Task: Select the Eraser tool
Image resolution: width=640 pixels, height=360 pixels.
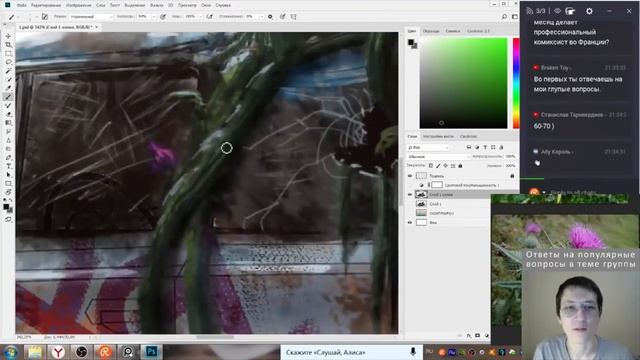Action: pos(9,114)
